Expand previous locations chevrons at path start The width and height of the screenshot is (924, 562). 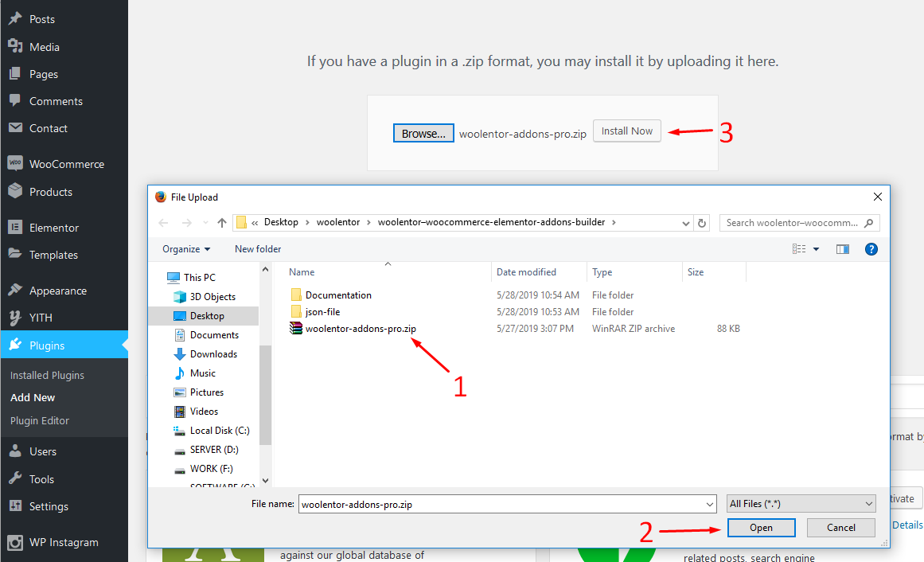coord(255,222)
